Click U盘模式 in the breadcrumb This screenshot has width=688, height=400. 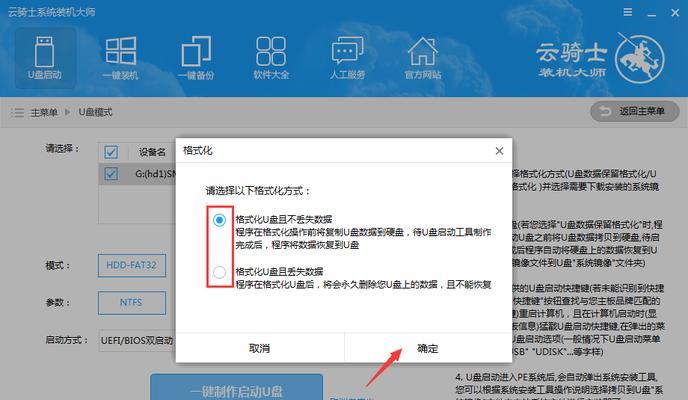point(95,112)
